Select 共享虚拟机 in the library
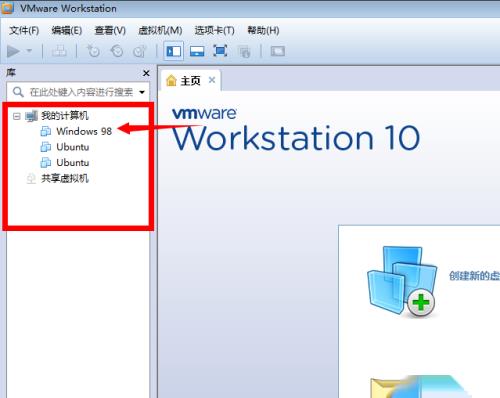 point(65,178)
